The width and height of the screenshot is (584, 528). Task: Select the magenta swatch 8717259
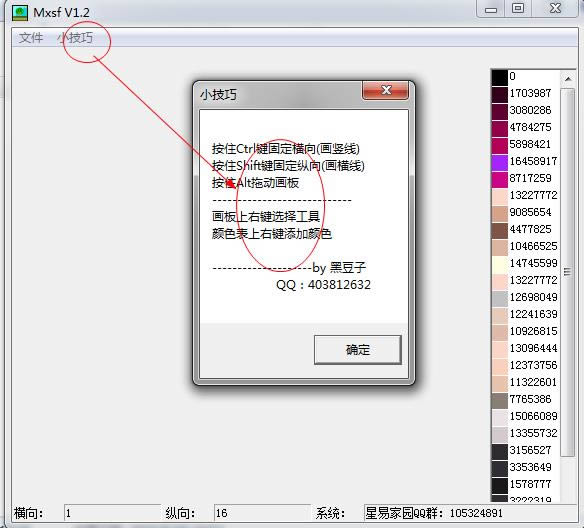click(499, 179)
